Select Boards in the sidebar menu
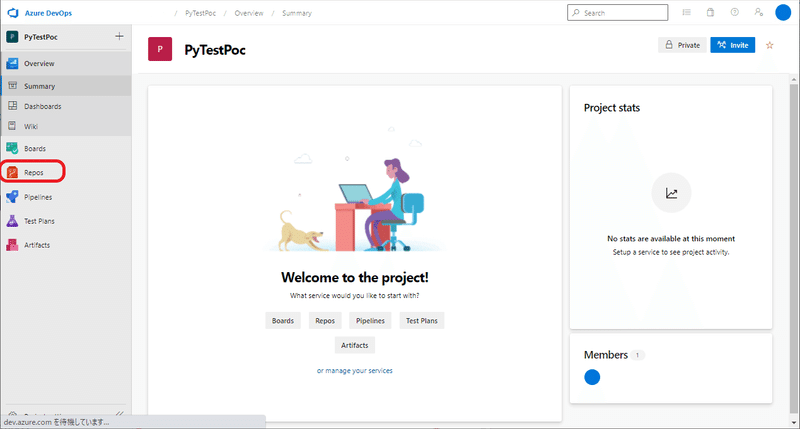 (66, 148)
